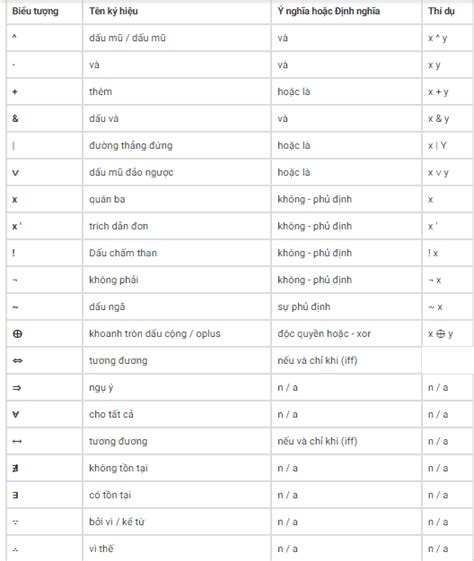Viewport: 474px width, 561px height.
Task: Click the ∄ does-not-exist symbol
Action: [x=15, y=468]
